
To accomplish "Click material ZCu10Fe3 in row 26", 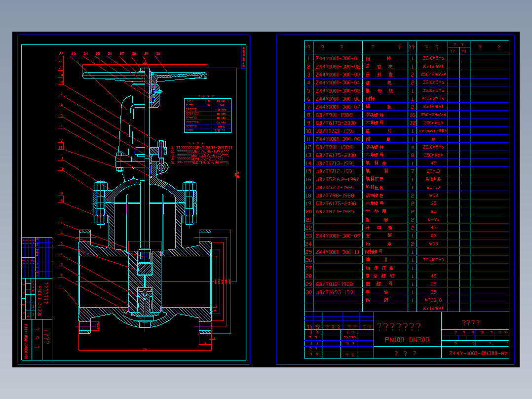I will (433, 260).
